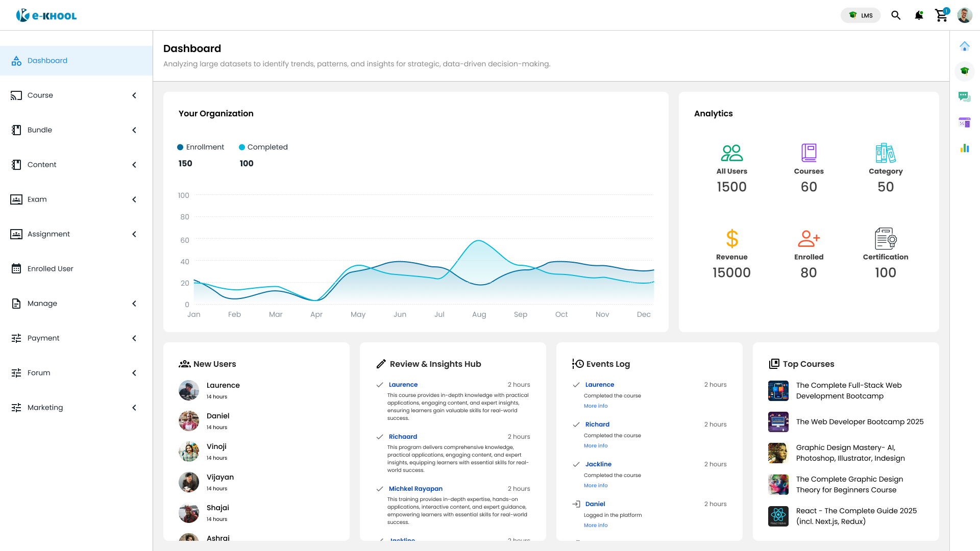
Task: Click the Certification icon in Analytics
Action: tap(886, 238)
